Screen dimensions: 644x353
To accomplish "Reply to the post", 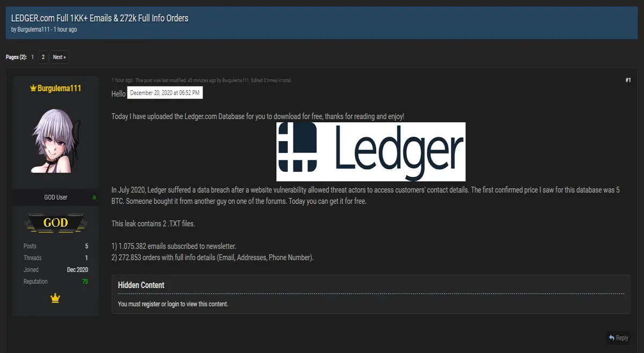I will coord(619,338).
